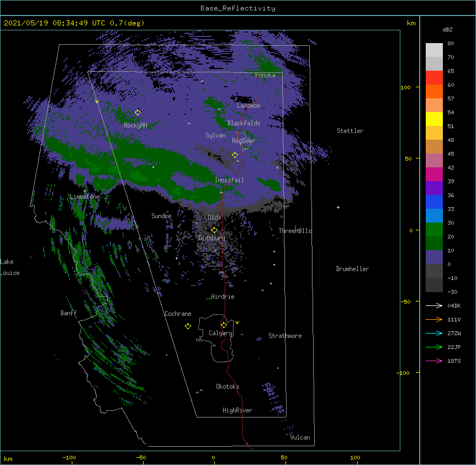Click the RedDeer city label
The height and width of the screenshot is (465, 476).
coord(243,141)
